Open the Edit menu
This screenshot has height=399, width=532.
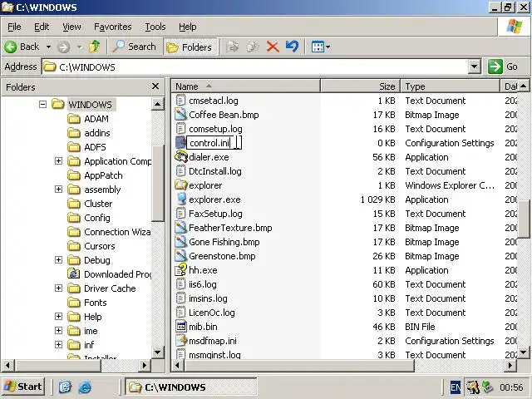(x=42, y=27)
